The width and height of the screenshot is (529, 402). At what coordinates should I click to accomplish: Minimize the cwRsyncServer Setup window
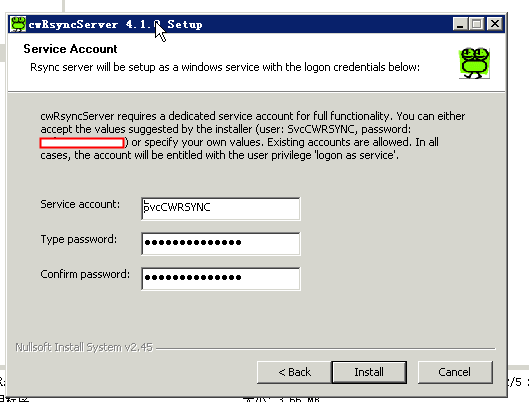coord(460,24)
